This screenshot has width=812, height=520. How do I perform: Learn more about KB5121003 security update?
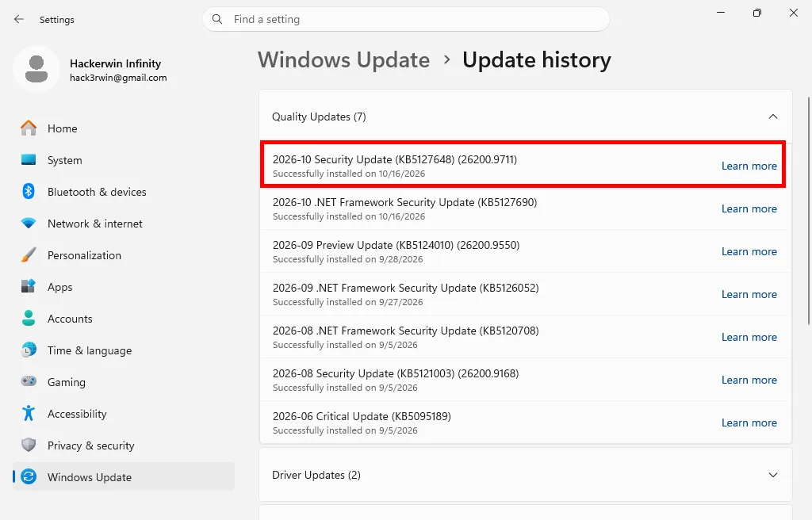(x=749, y=380)
